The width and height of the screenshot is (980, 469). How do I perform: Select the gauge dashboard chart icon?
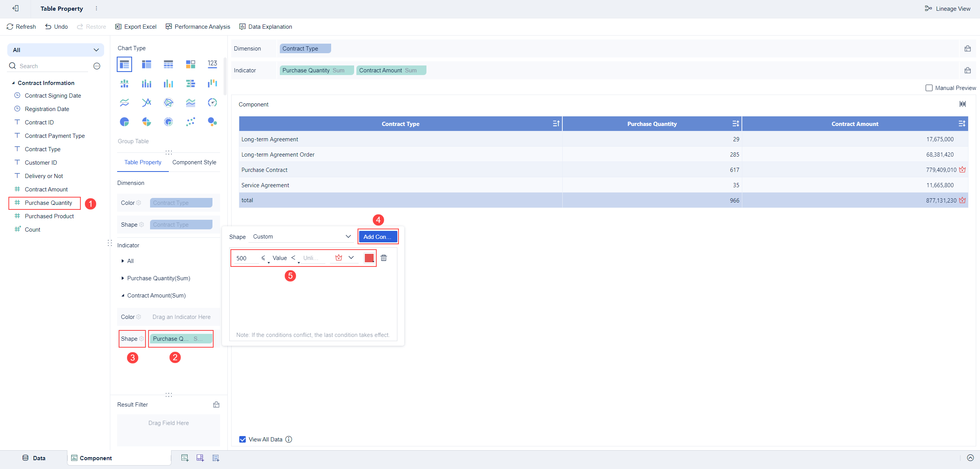pyautogui.click(x=212, y=103)
